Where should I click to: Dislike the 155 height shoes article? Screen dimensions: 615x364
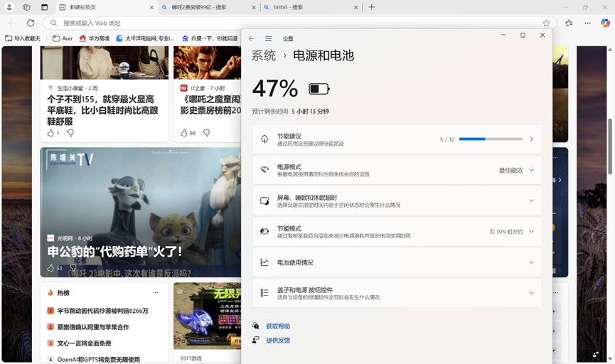70,133
